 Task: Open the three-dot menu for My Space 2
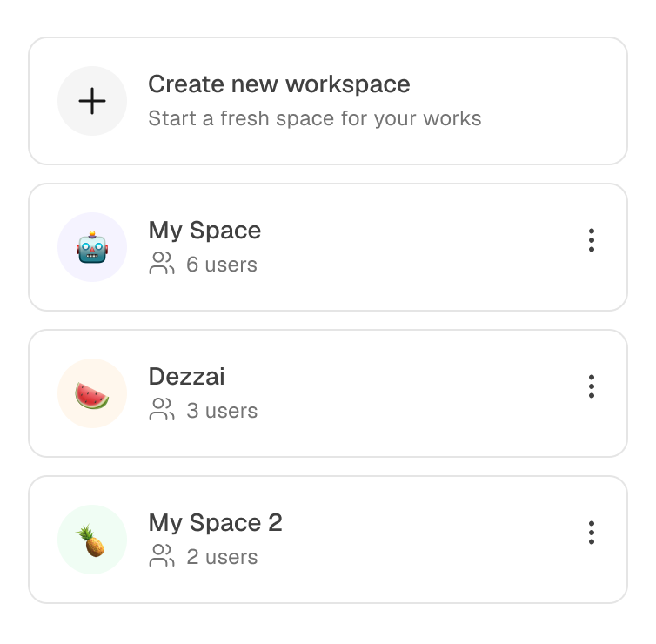point(592,533)
